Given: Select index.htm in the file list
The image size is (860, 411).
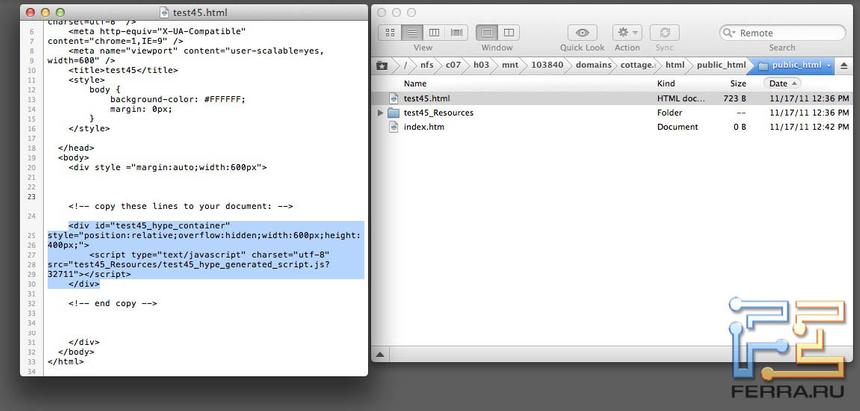Looking at the screenshot, I should click(x=613, y=127).
